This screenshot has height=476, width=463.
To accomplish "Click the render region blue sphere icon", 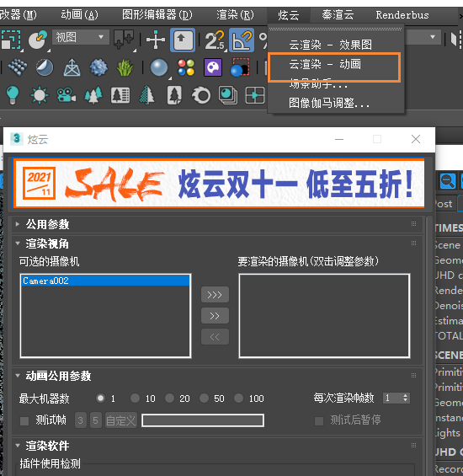I will 240,67.
